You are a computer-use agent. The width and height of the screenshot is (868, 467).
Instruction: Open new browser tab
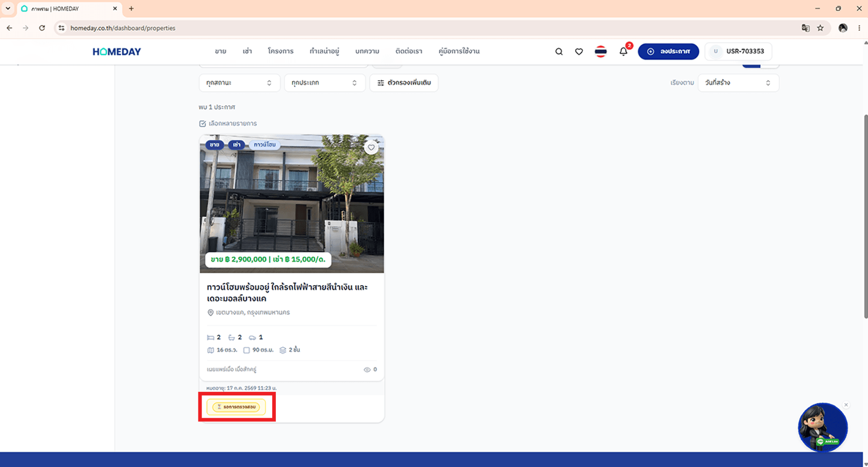click(131, 9)
